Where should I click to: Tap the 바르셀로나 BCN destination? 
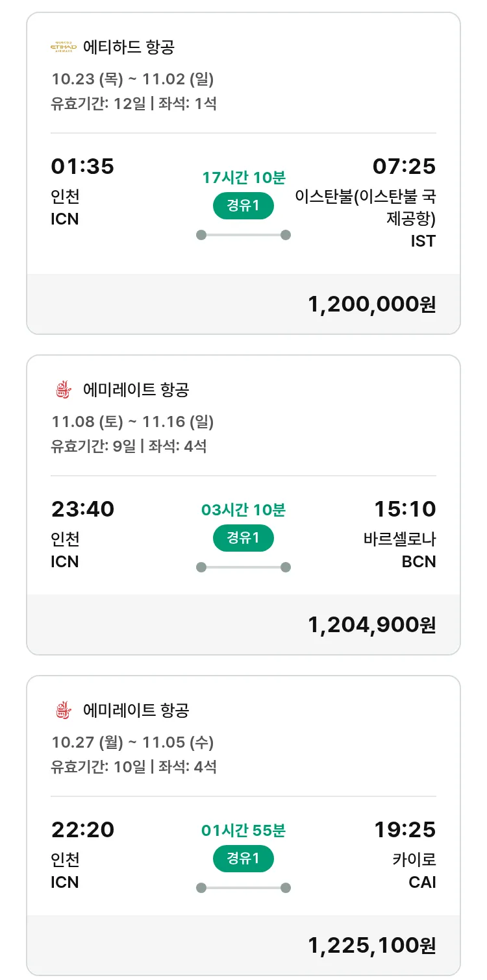pyautogui.click(x=399, y=550)
